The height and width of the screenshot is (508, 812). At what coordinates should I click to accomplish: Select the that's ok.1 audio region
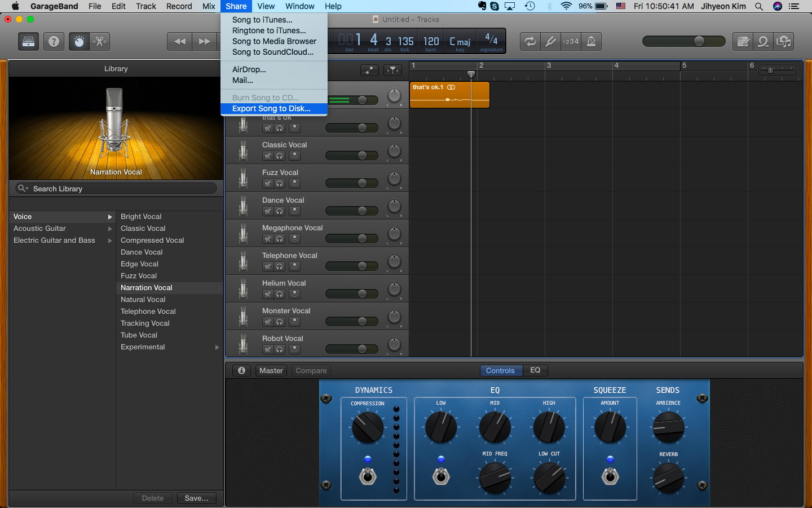(449, 94)
